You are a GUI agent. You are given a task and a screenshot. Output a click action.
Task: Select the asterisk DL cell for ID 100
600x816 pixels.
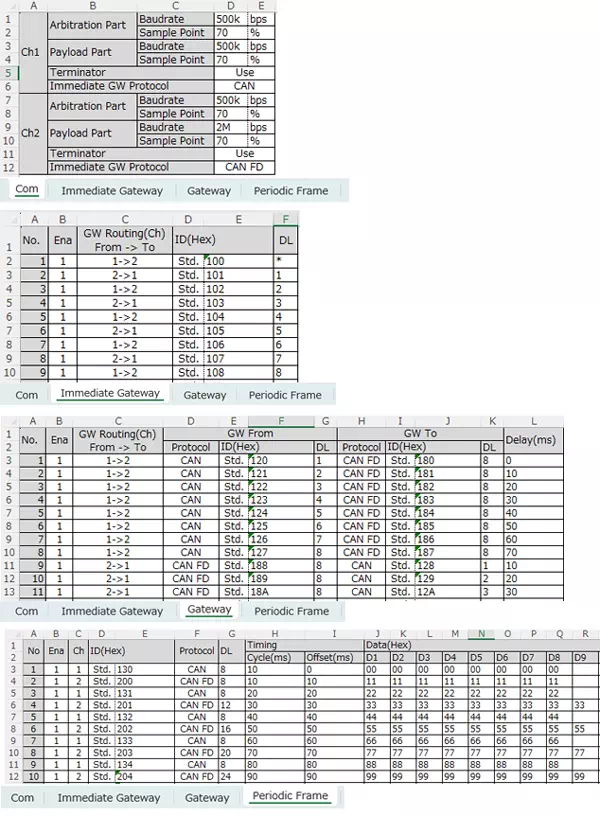[x=286, y=261]
